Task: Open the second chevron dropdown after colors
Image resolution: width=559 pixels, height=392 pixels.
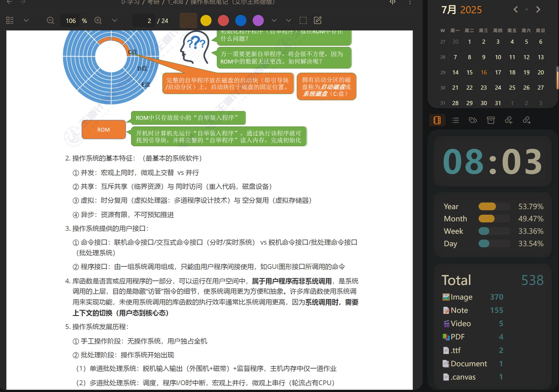Action: point(289,20)
